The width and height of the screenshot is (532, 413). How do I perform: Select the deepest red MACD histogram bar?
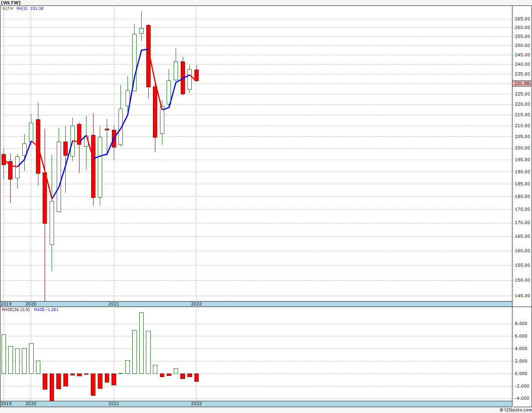coord(52,387)
